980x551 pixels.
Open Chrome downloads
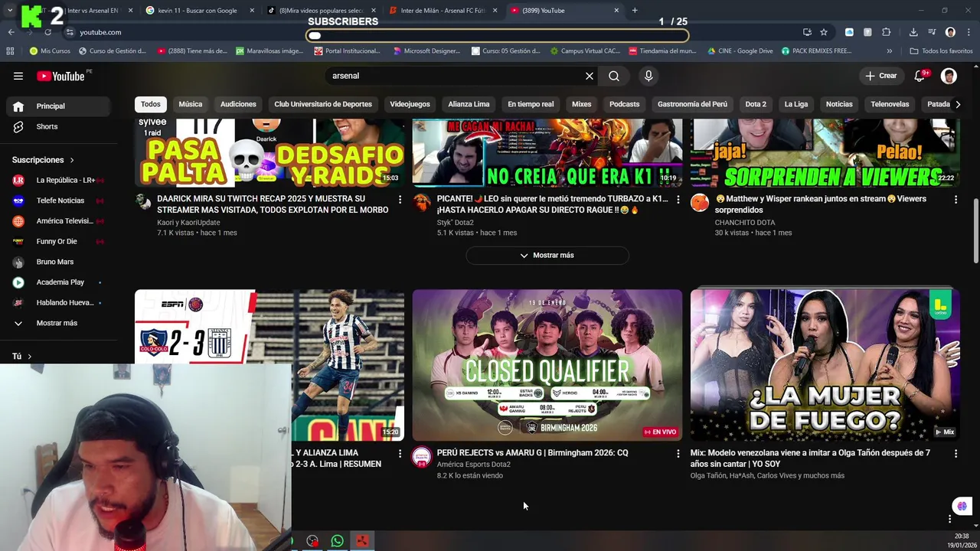pyautogui.click(x=913, y=32)
